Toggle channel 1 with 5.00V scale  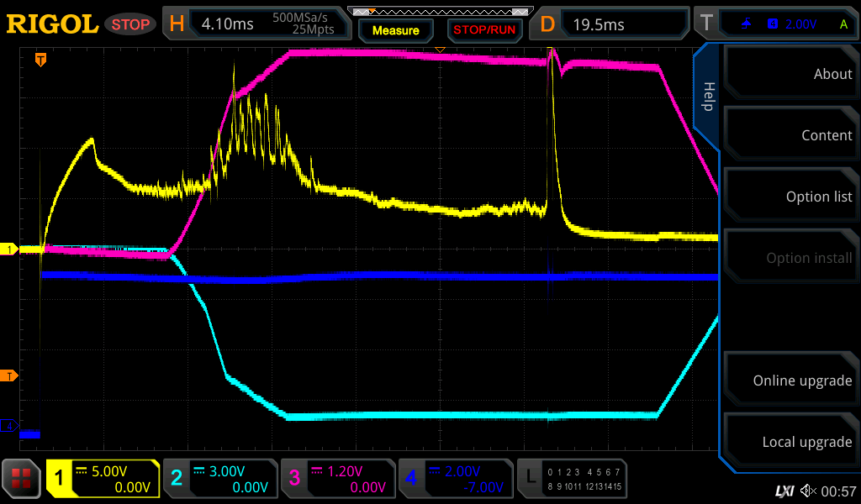[103, 479]
